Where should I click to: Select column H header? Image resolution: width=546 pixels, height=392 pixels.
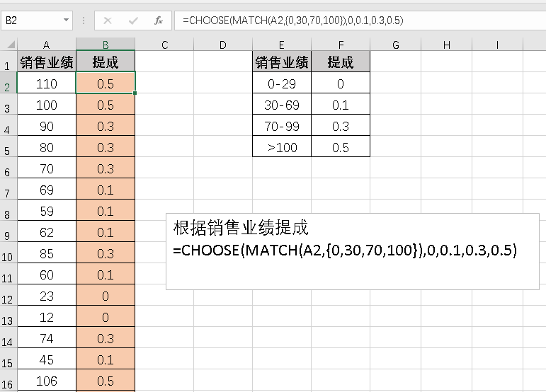coord(446,45)
